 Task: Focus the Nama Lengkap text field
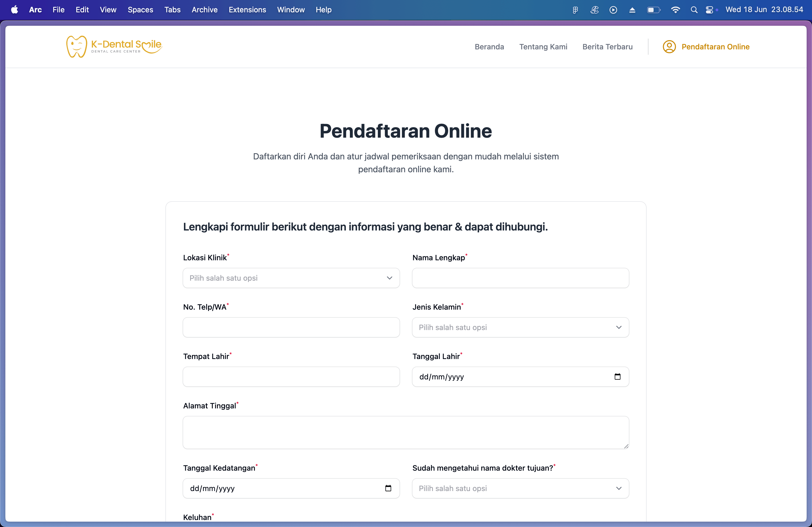tap(520, 278)
